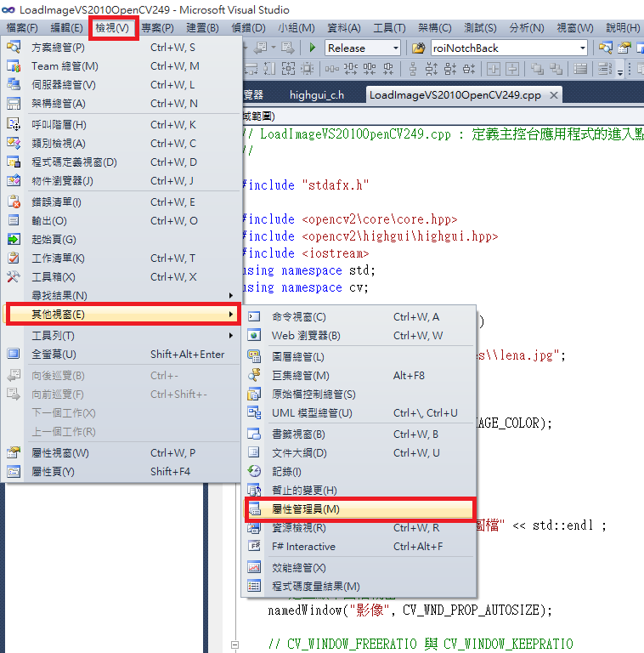Screen dimensions: 644x653
Task: Open 方案總管(P) from the View menu
Action: coord(121,48)
